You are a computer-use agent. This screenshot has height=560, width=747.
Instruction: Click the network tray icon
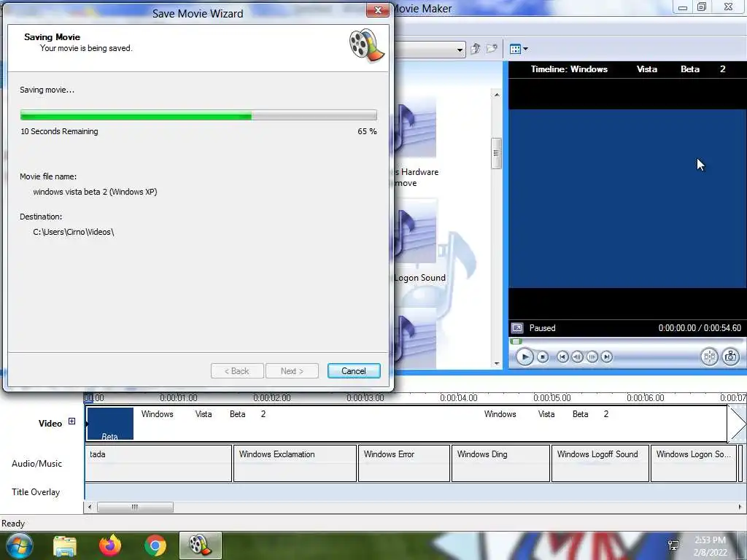pos(673,545)
